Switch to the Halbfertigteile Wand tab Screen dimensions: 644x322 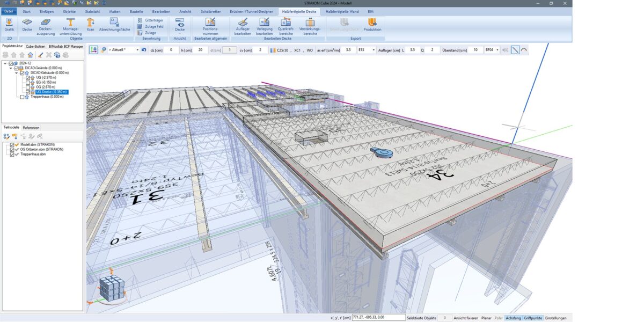point(342,11)
